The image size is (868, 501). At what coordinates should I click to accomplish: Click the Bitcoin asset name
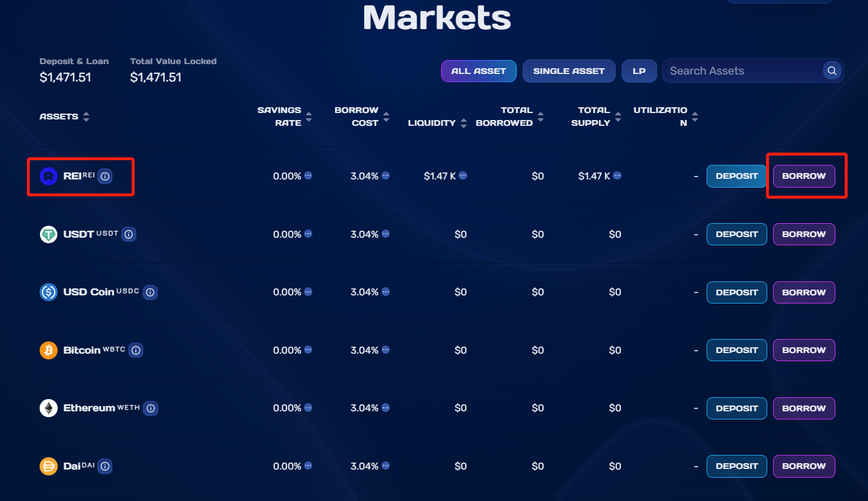(x=82, y=350)
